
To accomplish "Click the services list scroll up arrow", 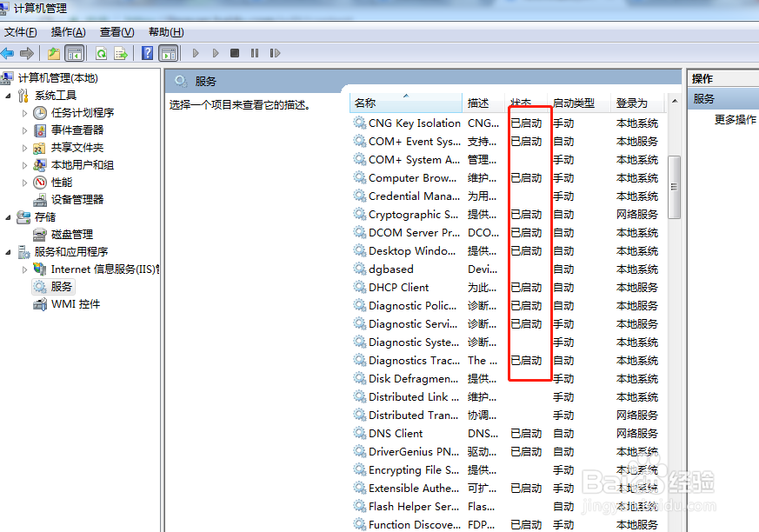I will click(x=675, y=101).
